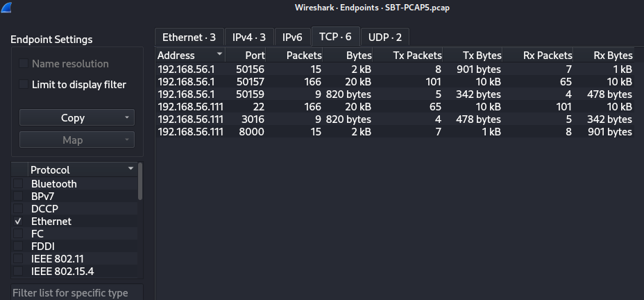The width and height of the screenshot is (644, 300).
Task: Check the IEEE 802.15.4 protocol checkbox
Action: (x=18, y=272)
